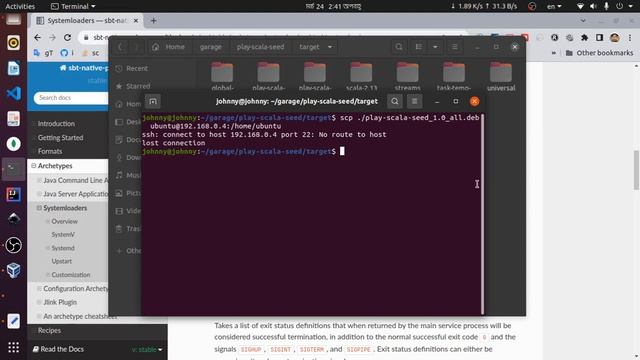Screen dimensions: 640x360
Task: Open the Jlink Plugin entry
Action: 60,302
